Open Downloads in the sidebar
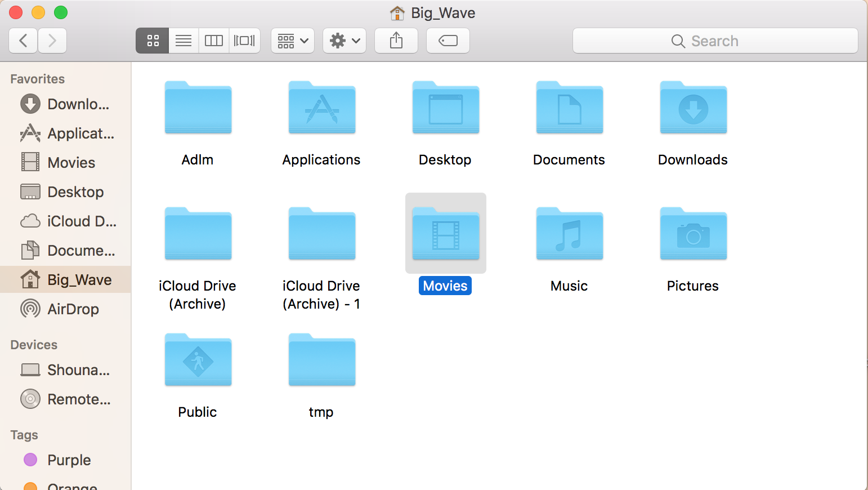The image size is (868, 490). pos(65,104)
